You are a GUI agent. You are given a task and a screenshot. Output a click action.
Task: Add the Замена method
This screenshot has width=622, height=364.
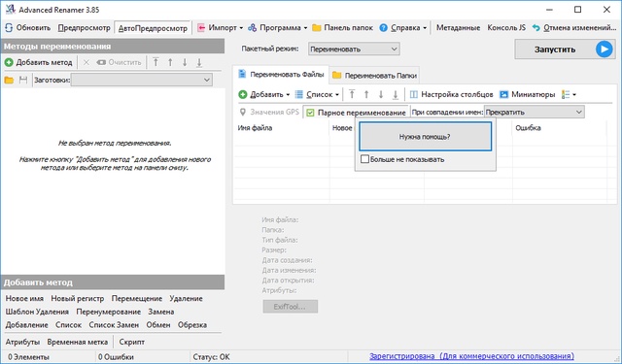tap(161, 312)
